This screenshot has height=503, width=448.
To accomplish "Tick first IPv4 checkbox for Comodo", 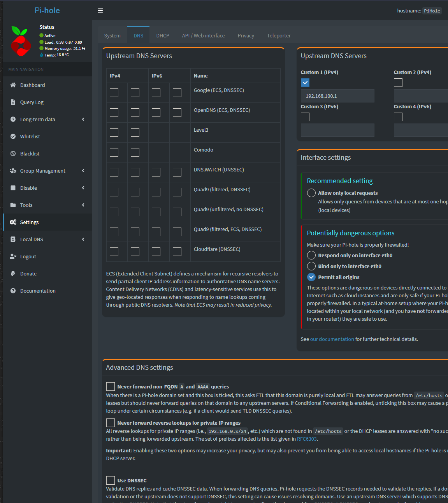I will coord(114,152).
